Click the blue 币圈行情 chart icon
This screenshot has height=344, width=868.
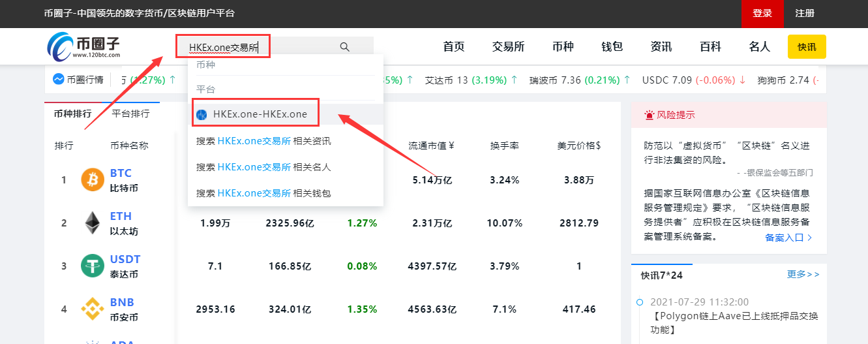click(x=58, y=80)
